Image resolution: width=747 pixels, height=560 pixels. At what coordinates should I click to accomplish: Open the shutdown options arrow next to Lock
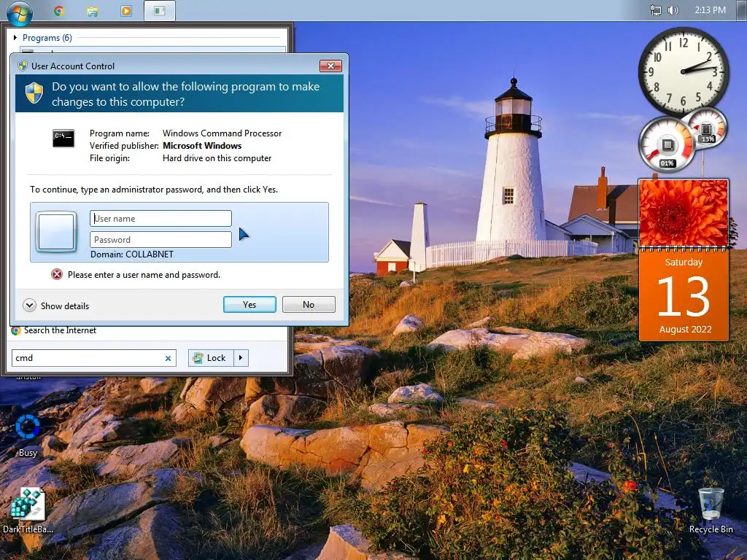pyautogui.click(x=241, y=358)
